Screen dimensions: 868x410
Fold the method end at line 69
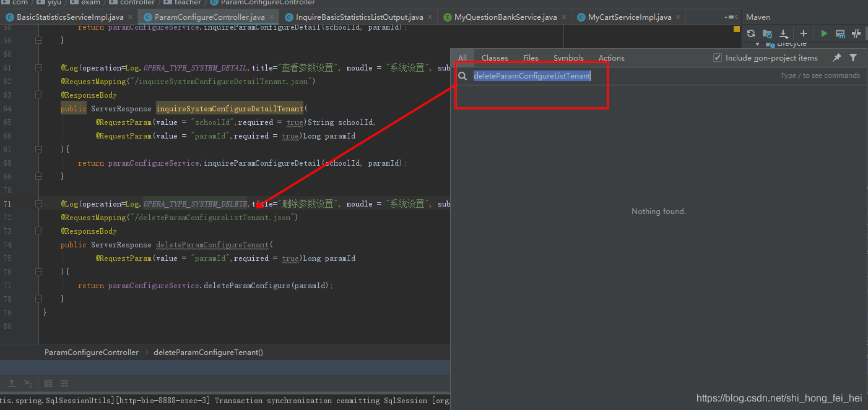pyautogui.click(x=38, y=176)
